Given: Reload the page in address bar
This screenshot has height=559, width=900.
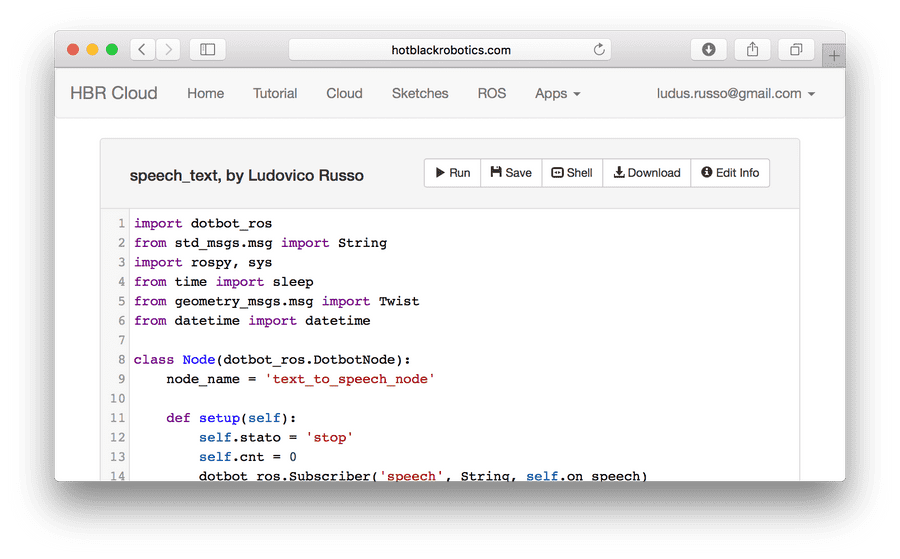Looking at the screenshot, I should 599,49.
